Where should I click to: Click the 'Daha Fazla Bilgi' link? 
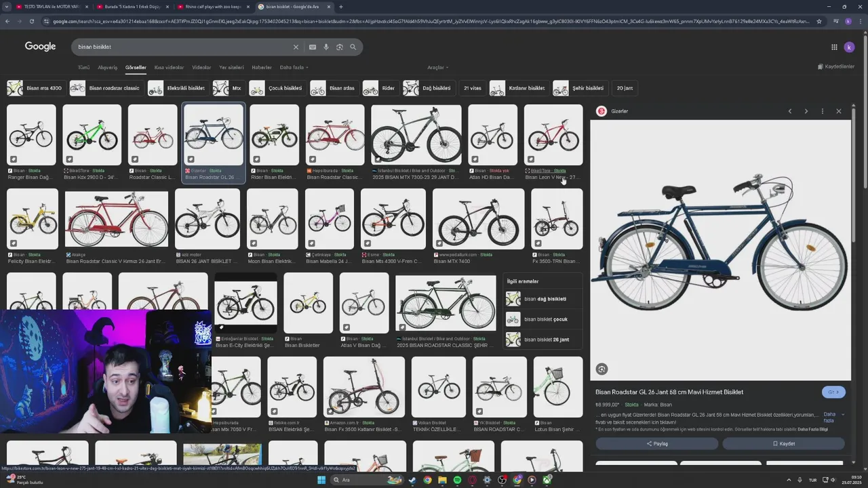(x=812, y=429)
